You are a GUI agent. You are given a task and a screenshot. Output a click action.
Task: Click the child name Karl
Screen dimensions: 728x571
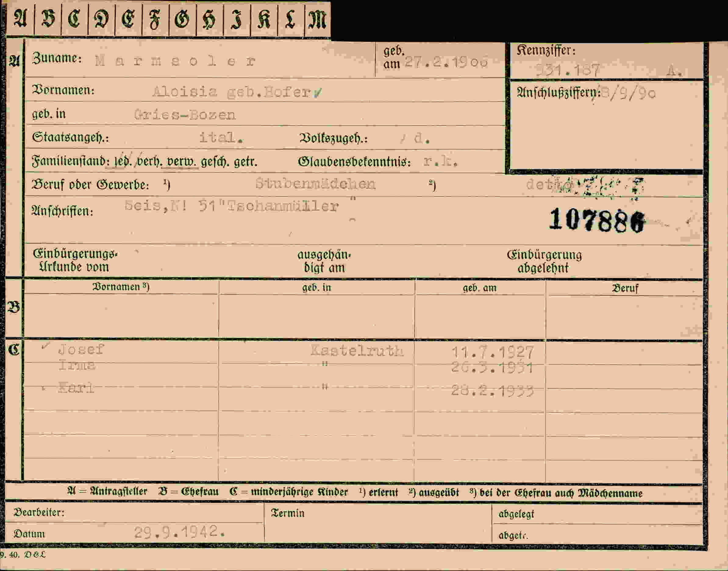[x=76, y=388]
